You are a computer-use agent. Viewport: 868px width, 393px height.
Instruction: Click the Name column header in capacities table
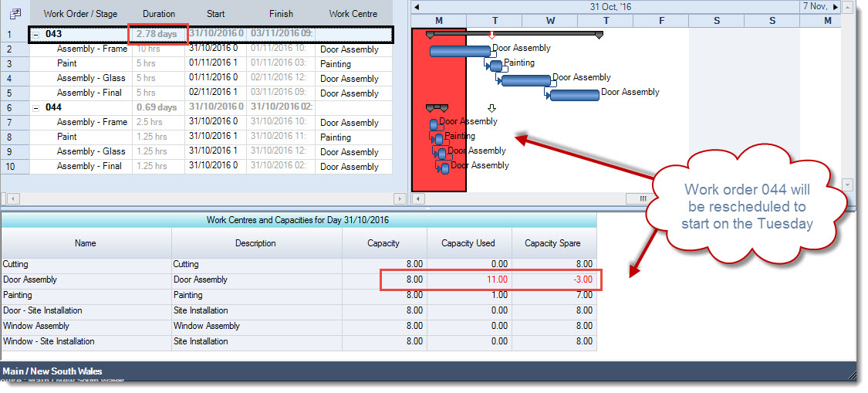[x=86, y=242]
